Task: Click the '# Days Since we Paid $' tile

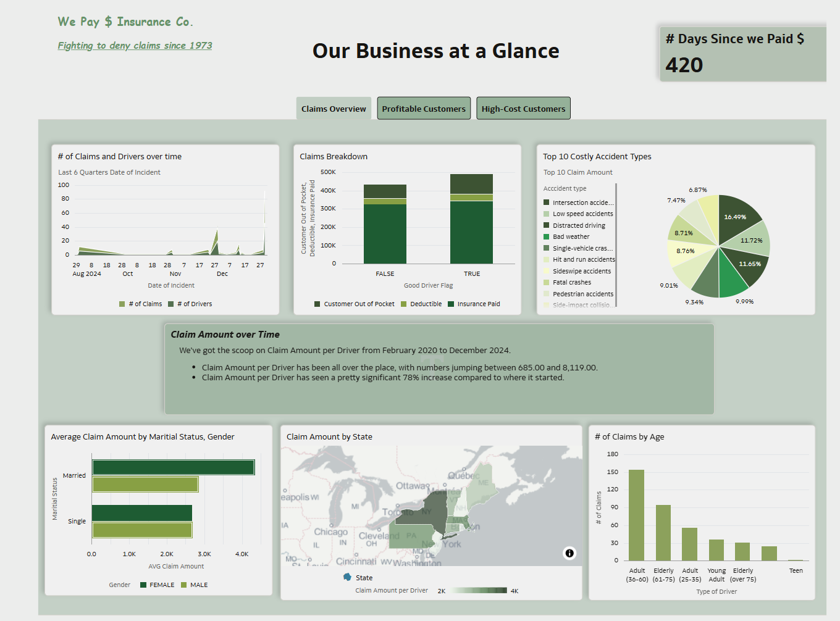Action: point(743,54)
